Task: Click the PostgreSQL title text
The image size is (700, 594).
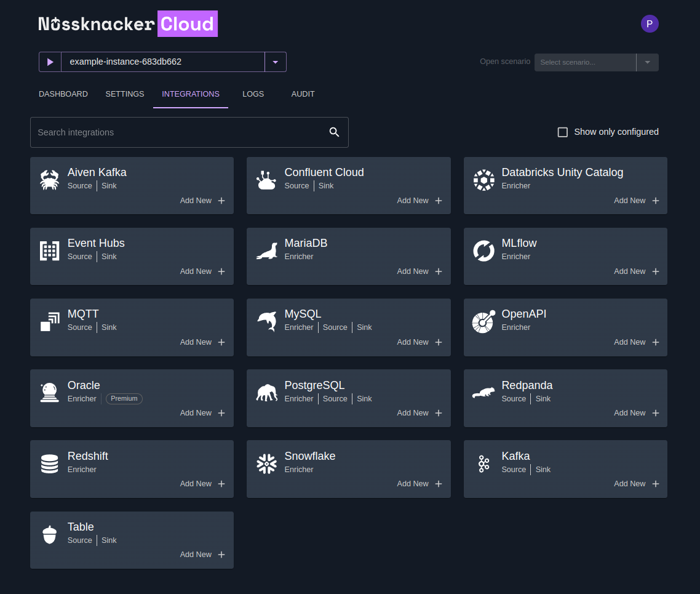Action: (x=314, y=385)
